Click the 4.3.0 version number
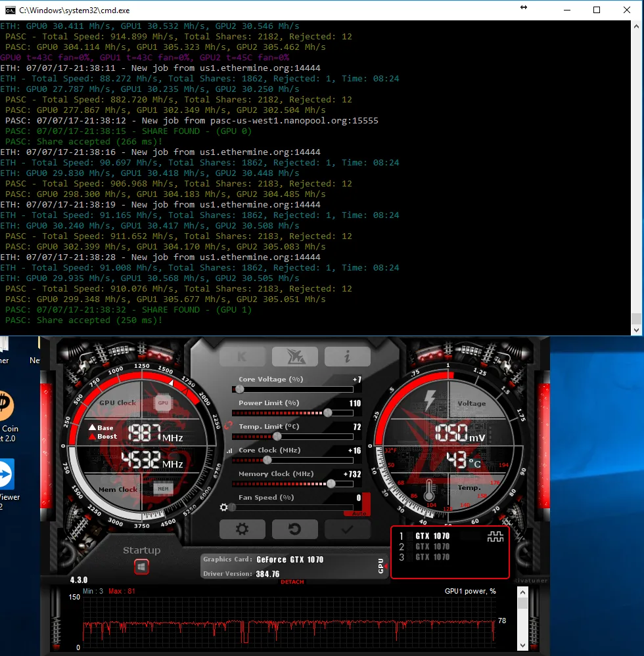 pyautogui.click(x=79, y=580)
